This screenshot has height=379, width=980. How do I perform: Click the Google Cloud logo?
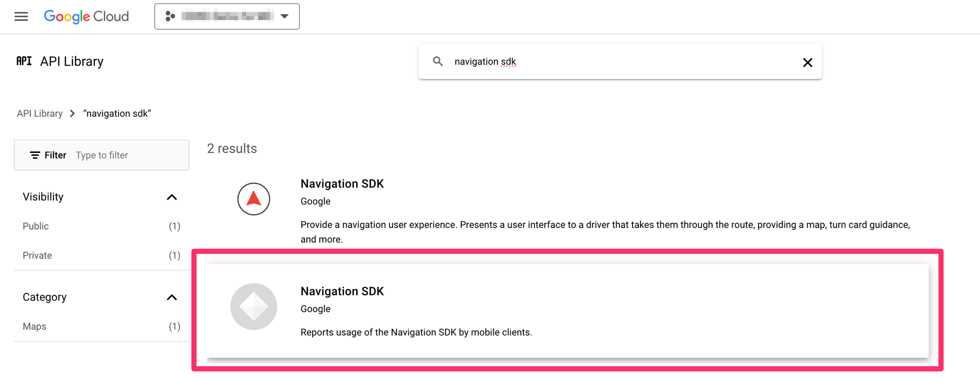pyautogui.click(x=86, y=16)
